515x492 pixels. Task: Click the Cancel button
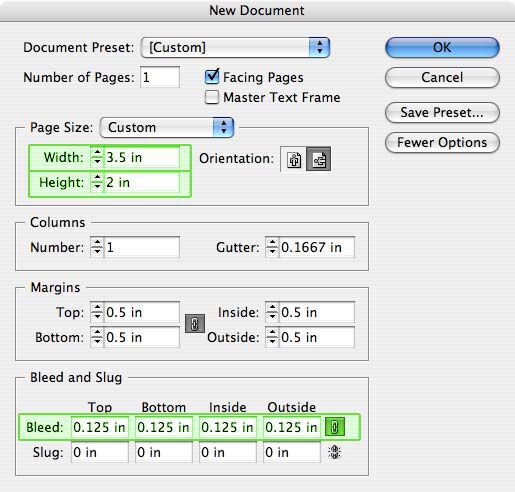tap(442, 77)
